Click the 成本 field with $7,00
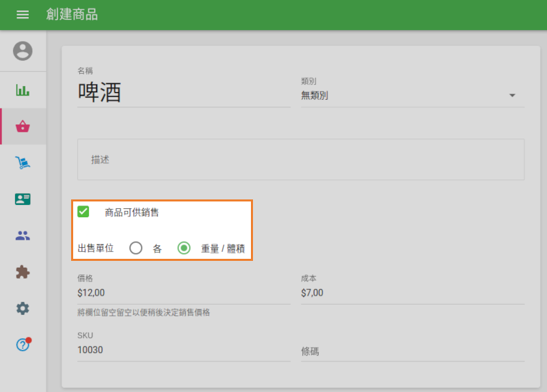This screenshot has width=547, height=392. click(x=412, y=293)
